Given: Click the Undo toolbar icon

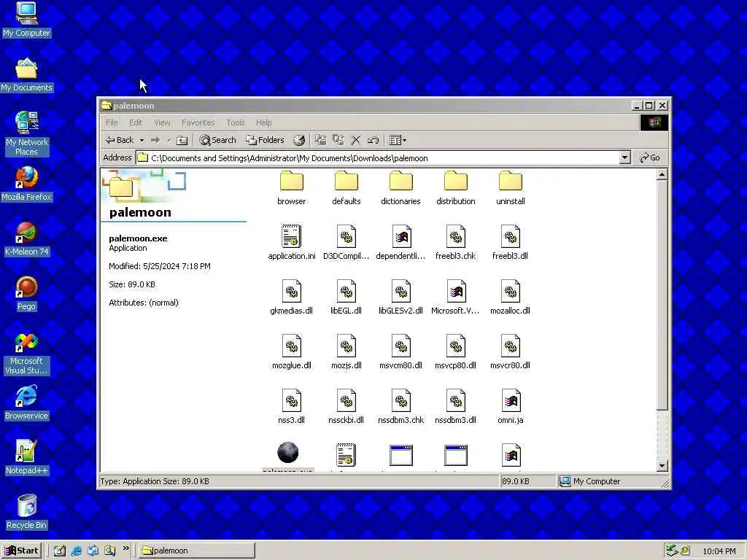Looking at the screenshot, I should [x=373, y=140].
